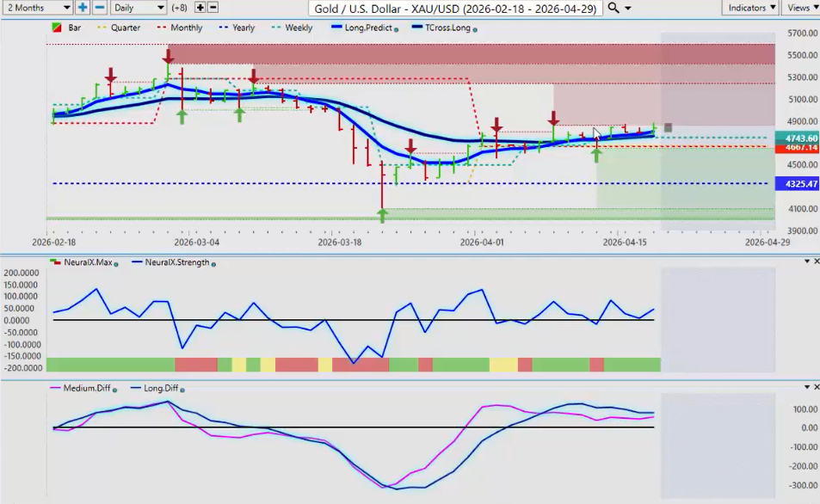Click the Weekly legend label
820x504 pixels.
[299, 28]
